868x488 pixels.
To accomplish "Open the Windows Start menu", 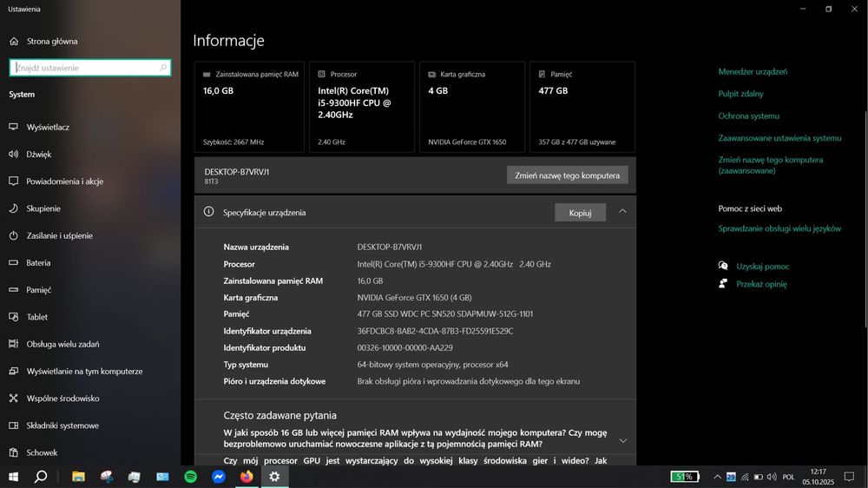I will click(13, 477).
